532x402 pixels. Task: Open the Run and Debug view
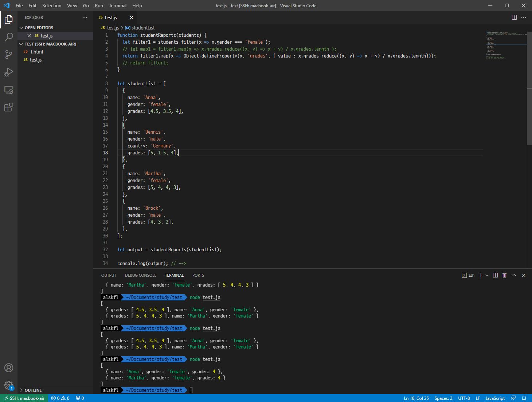[9, 72]
